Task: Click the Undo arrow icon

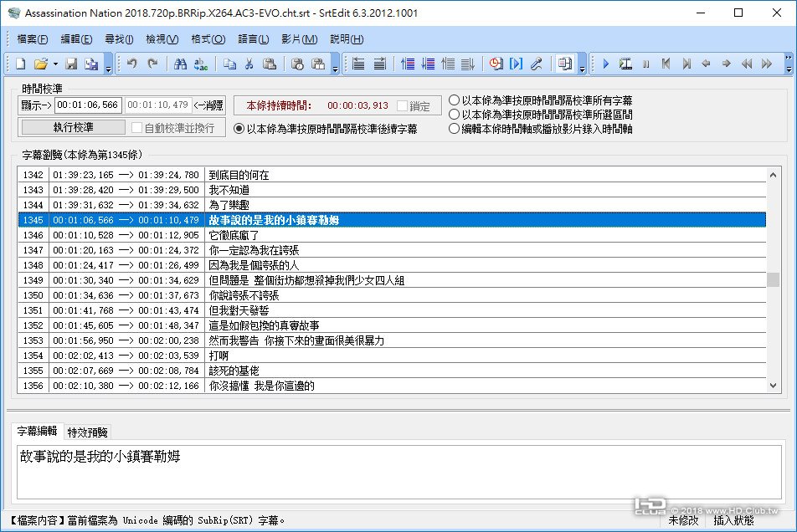Action: [x=132, y=64]
